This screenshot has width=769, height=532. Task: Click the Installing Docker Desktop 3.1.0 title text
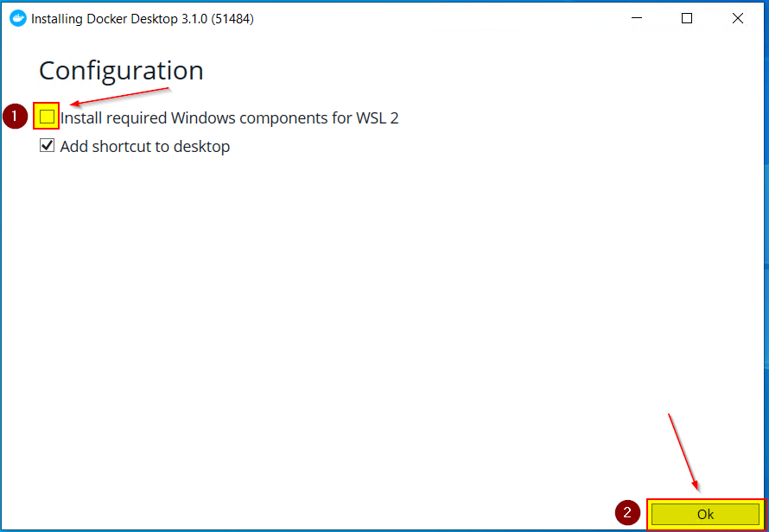(119, 19)
